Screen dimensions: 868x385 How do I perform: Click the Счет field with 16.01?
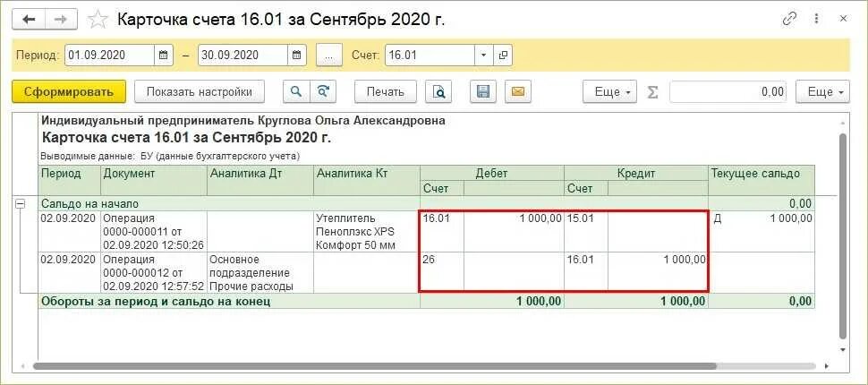click(x=430, y=56)
